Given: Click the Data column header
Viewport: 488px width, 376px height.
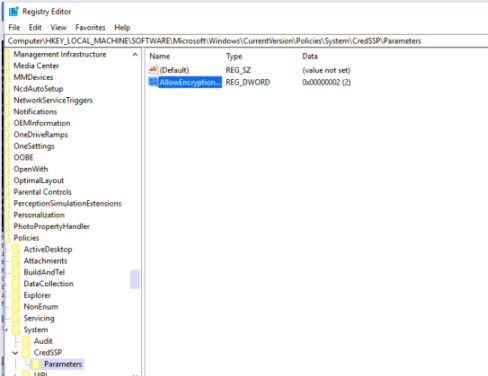Looking at the screenshot, I should pos(310,56).
